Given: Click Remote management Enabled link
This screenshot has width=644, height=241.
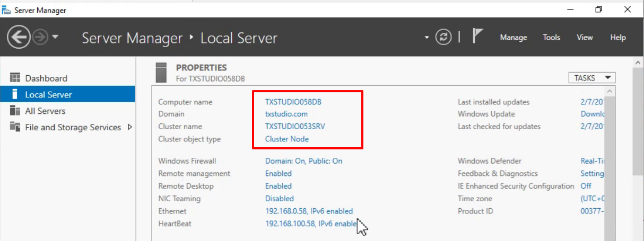Looking at the screenshot, I should 279,173.
